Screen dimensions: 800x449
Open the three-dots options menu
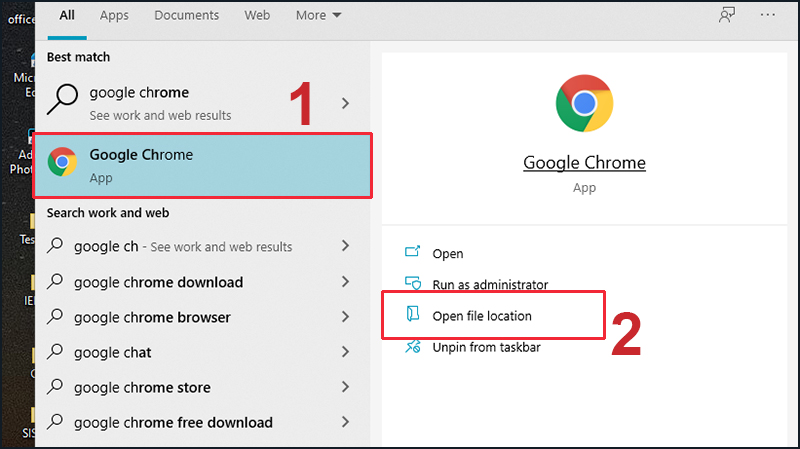[768, 15]
